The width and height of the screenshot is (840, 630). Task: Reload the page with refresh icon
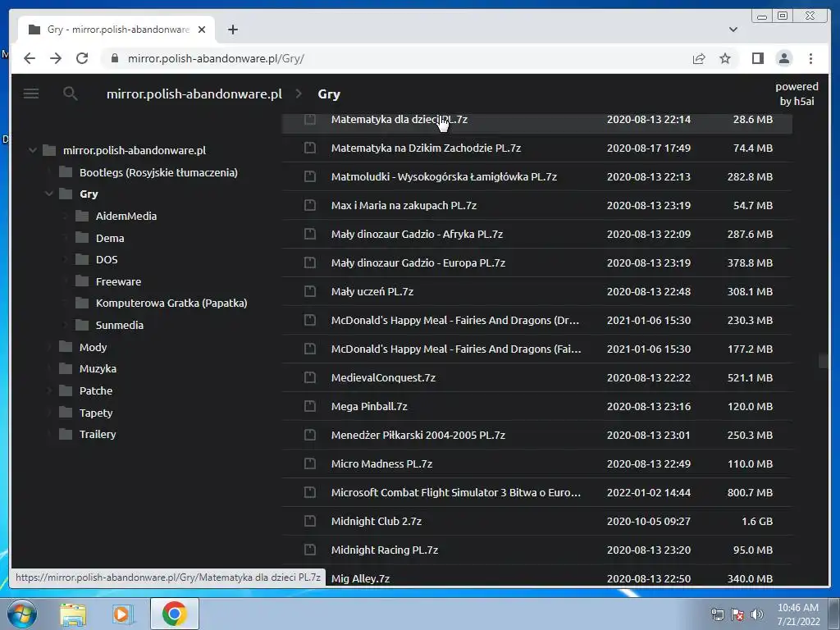click(x=82, y=58)
